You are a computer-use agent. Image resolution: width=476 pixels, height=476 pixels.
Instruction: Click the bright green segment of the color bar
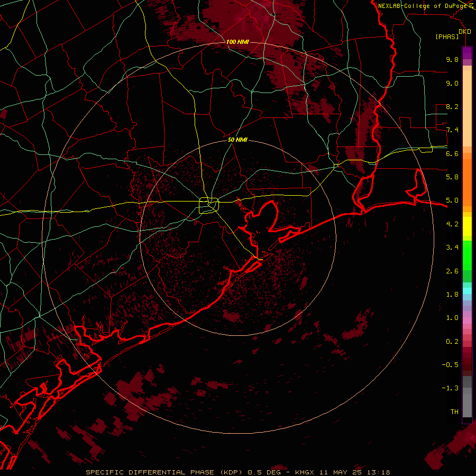point(467,255)
